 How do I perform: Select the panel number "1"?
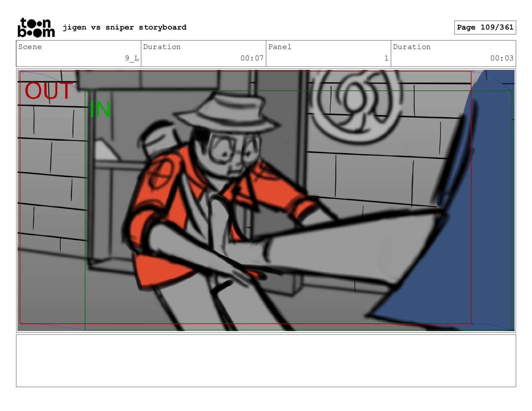(386, 58)
